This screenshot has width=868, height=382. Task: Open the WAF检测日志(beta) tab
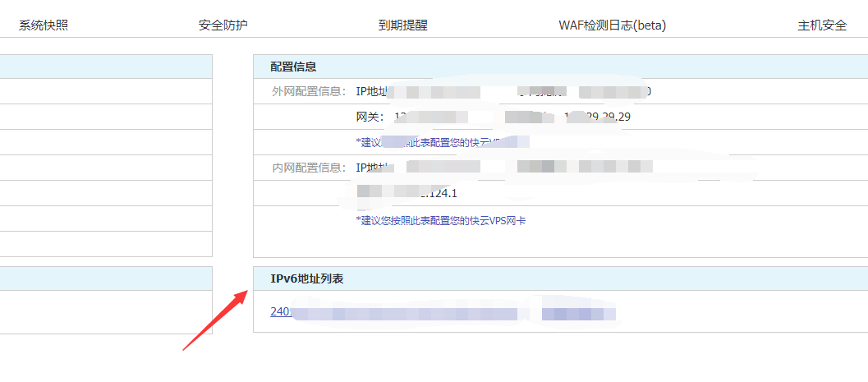(613, 25)
